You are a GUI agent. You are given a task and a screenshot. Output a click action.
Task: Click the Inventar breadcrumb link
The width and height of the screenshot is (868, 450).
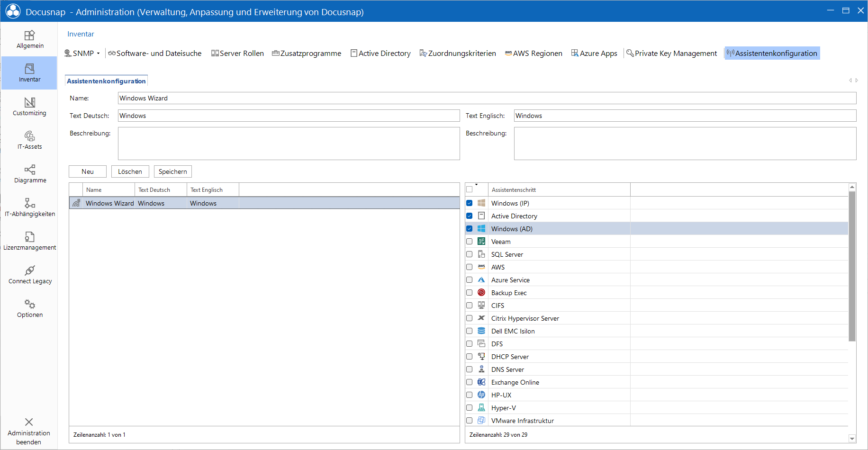(81, 34)
